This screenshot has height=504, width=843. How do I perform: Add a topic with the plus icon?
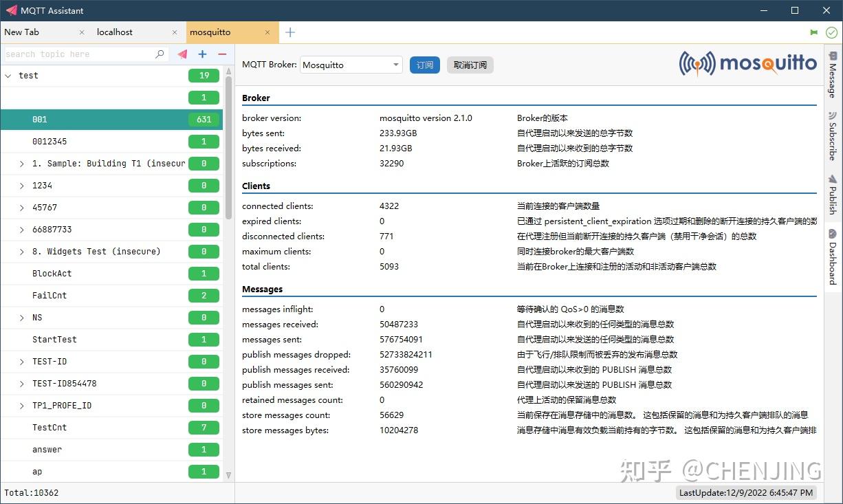[x=201, y=53]
